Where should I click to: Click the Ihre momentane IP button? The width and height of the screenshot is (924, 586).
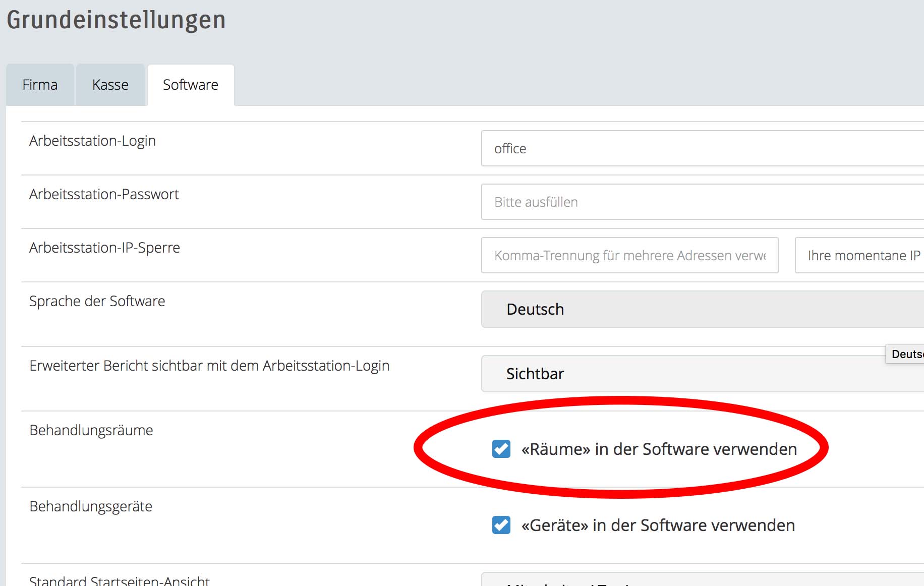coord(859,255)
